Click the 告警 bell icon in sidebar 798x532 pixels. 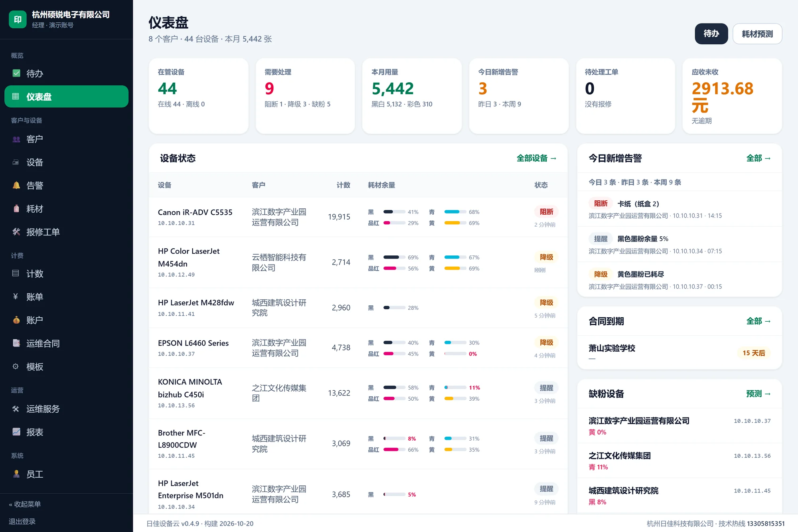(16, 186)
